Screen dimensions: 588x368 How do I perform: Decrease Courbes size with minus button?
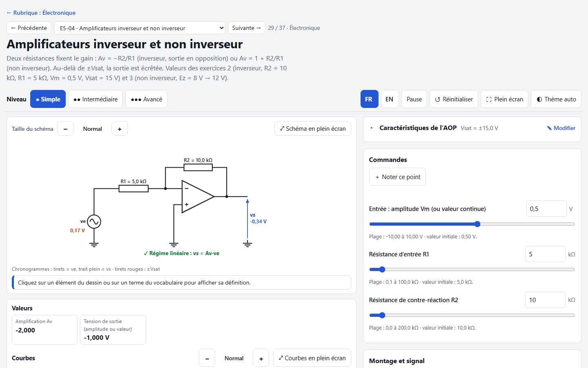click(207, 358)
